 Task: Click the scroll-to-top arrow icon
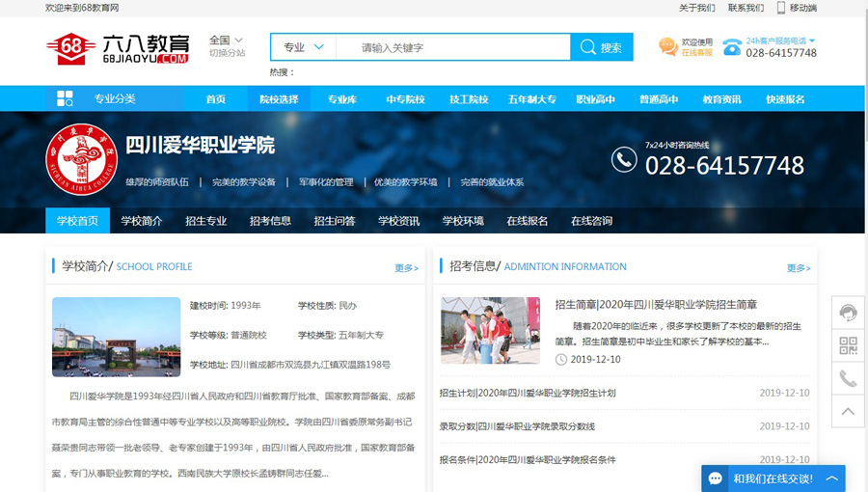[x=848, y=412]
